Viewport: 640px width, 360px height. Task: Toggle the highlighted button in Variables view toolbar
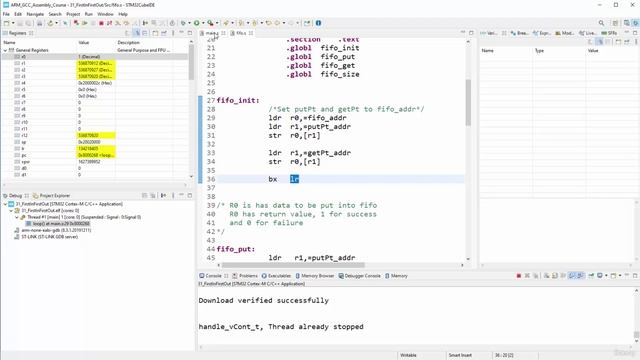tap(600, 42)
